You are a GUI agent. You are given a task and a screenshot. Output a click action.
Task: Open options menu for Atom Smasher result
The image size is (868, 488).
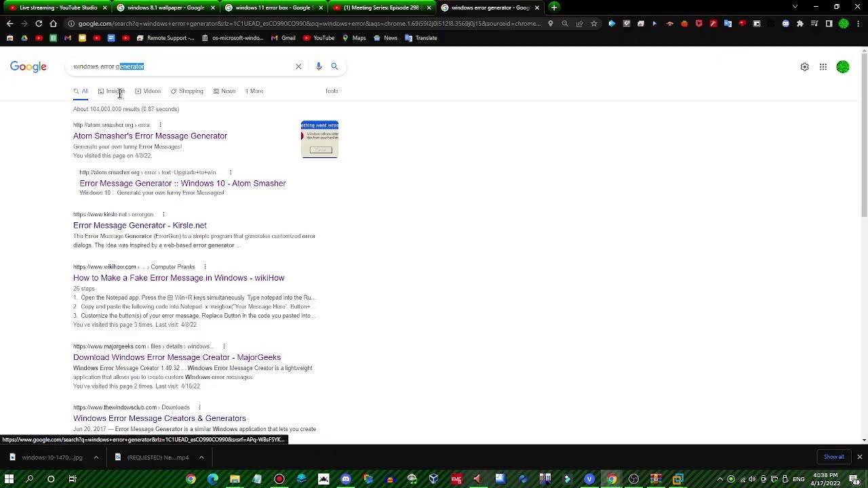pos(160,125)
